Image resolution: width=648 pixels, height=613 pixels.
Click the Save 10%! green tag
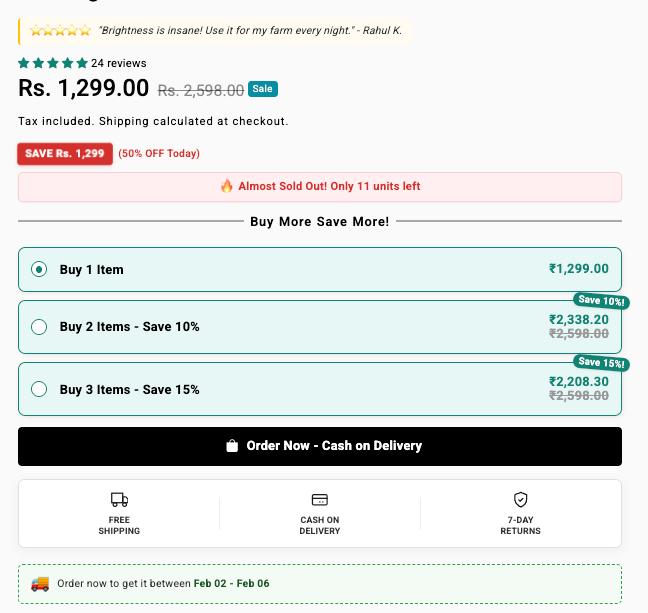tap(601, 301)
